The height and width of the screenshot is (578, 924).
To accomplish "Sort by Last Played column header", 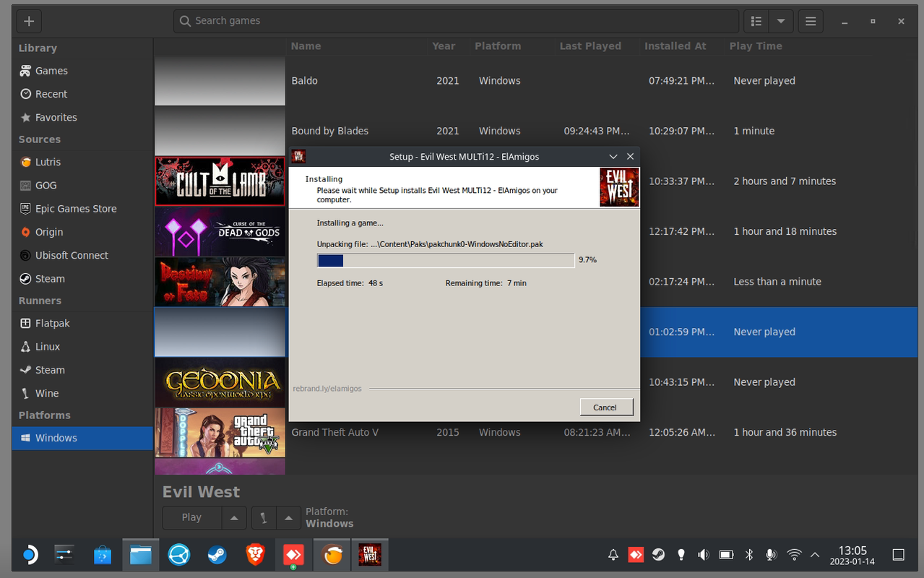I will [590, 46].
